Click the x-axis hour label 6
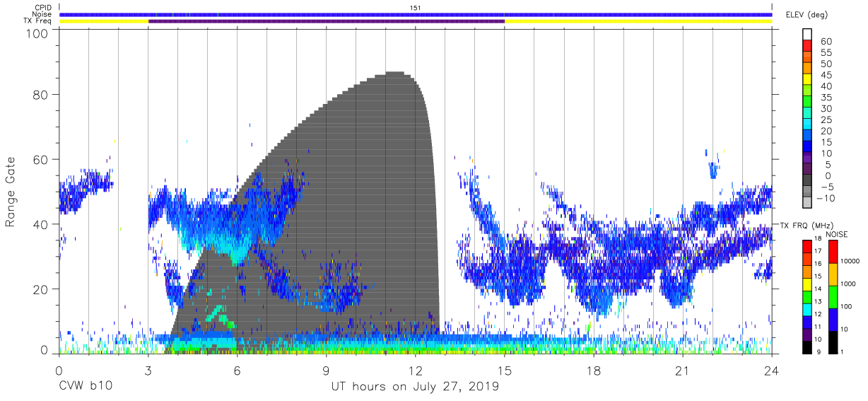The width and height of the screenshot is (868, 401). click(237, 371)
